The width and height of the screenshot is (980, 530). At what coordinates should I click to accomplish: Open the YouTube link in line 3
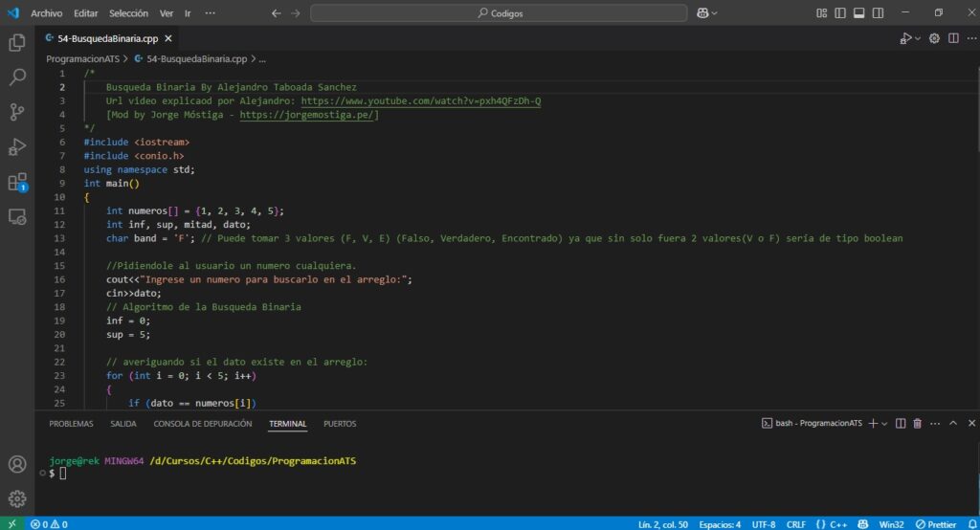421,100
